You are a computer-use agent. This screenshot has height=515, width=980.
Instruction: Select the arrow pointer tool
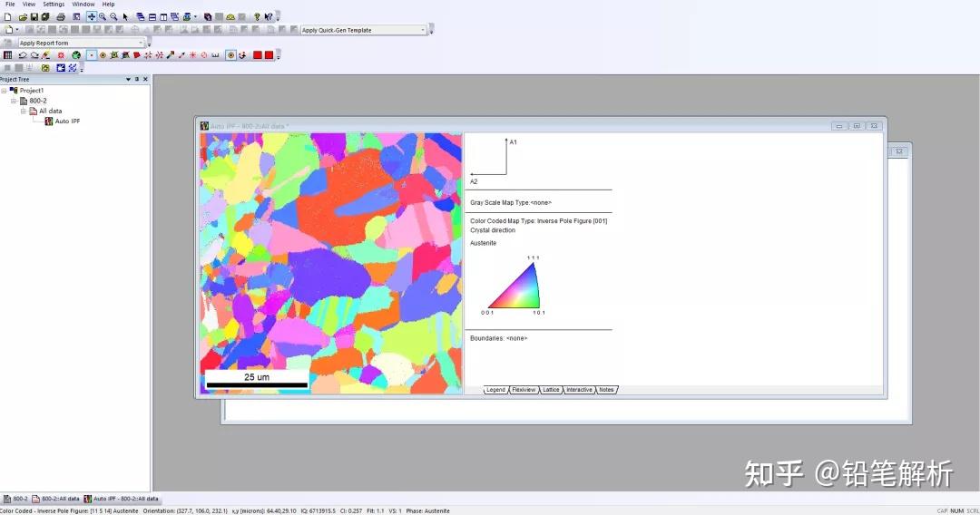(125, 17)
